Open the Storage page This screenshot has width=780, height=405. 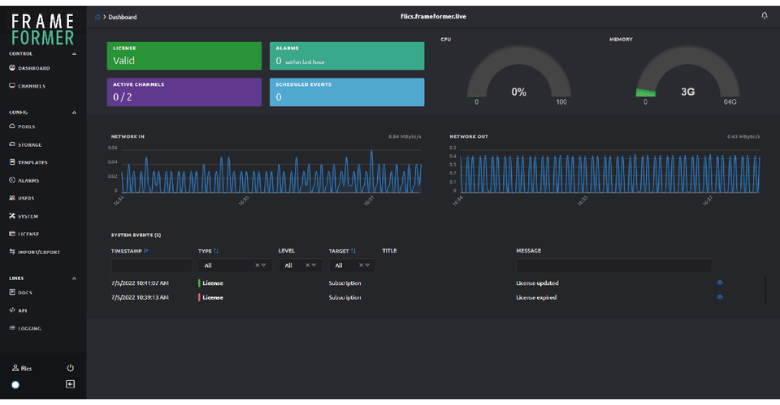point(29,144)
